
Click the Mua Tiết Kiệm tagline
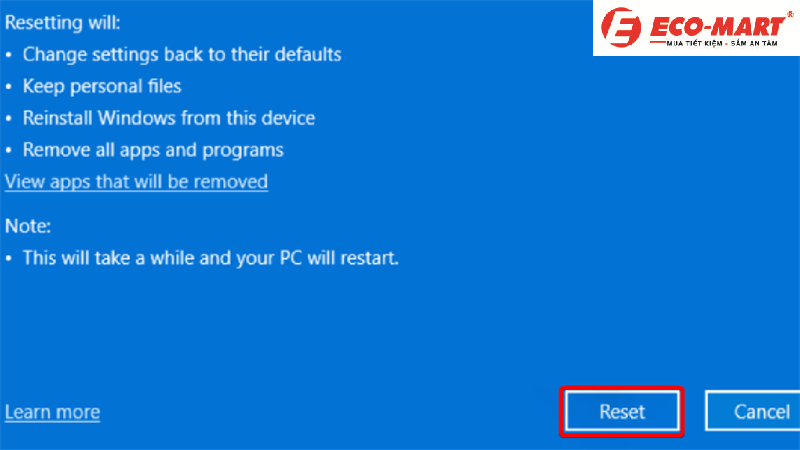(722, 44)
